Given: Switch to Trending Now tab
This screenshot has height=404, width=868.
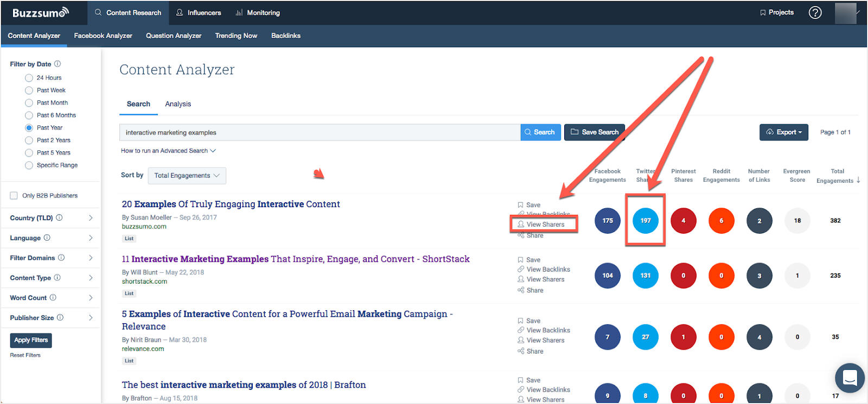Looking at the screenshot, I should coord(236,35).
